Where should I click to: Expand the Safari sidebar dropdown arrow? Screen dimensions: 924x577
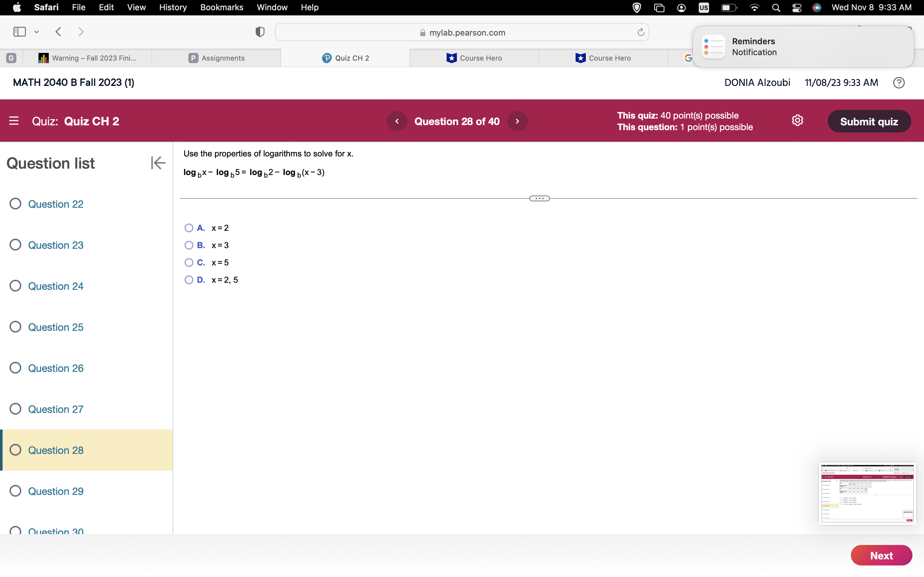coord(37,32)
